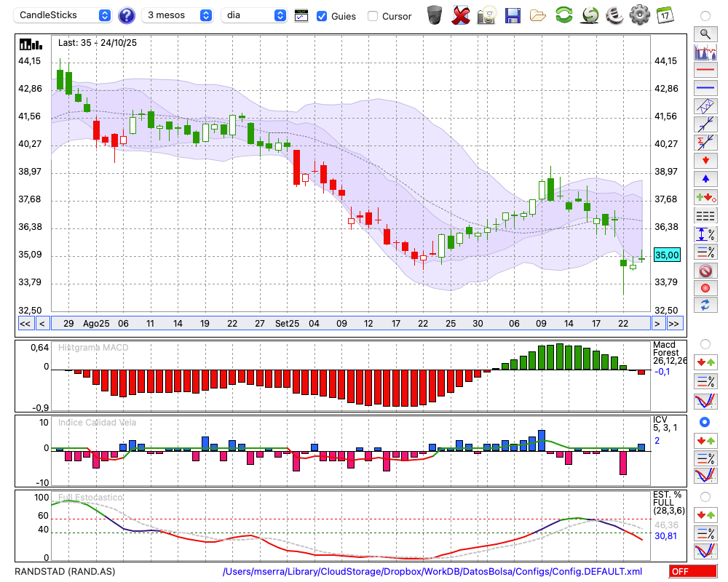This screenshot has width=728, height=582.
Task: Click the magnifying glass zoom tool
Action: click(705, 33)
